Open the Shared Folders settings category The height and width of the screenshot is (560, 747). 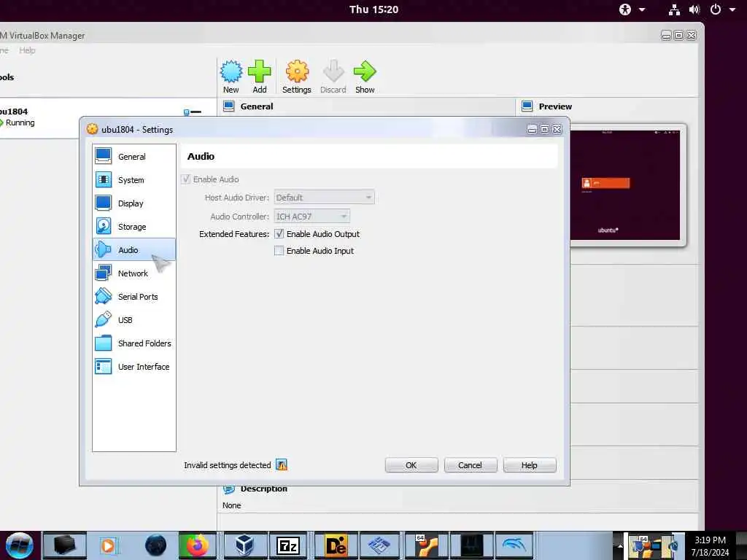click(134, 343)
